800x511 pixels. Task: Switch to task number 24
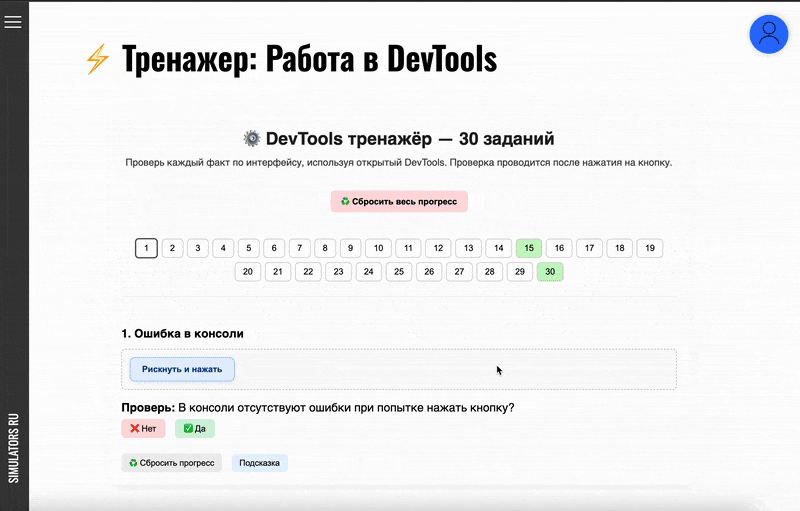click(x=369, y=272)
